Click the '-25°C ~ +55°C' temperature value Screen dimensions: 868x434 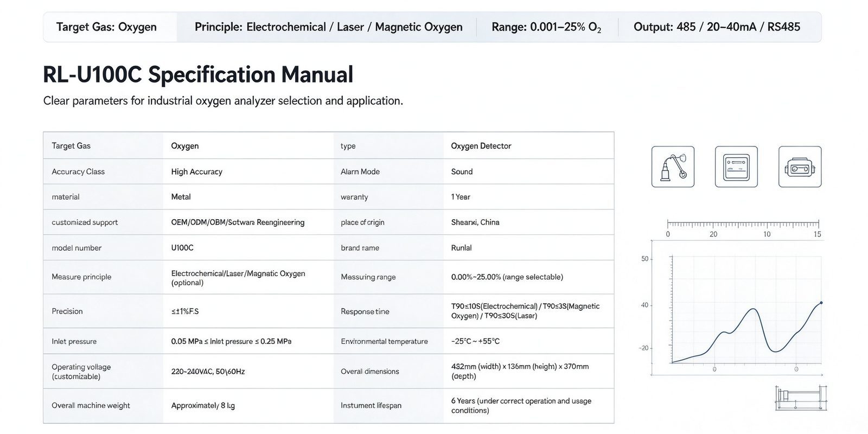(x=475, y=341)
